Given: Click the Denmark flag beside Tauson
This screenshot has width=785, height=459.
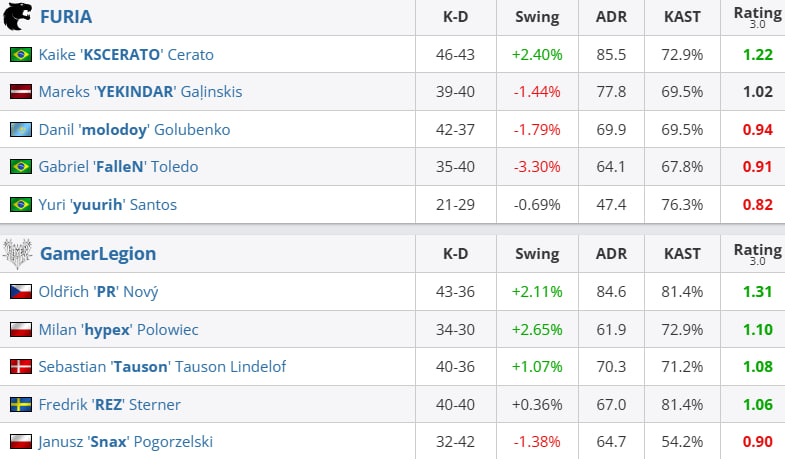Looking at the screenshot, I should (20, 367).
